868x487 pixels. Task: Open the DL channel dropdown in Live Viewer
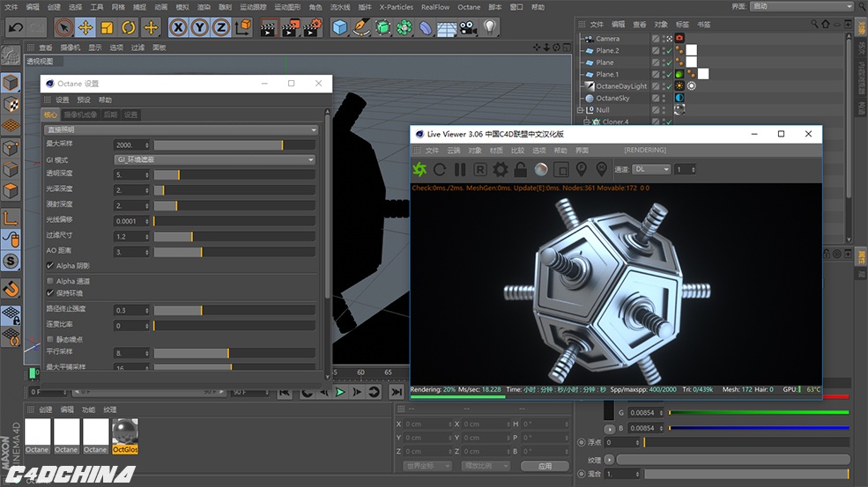[651, 169]
